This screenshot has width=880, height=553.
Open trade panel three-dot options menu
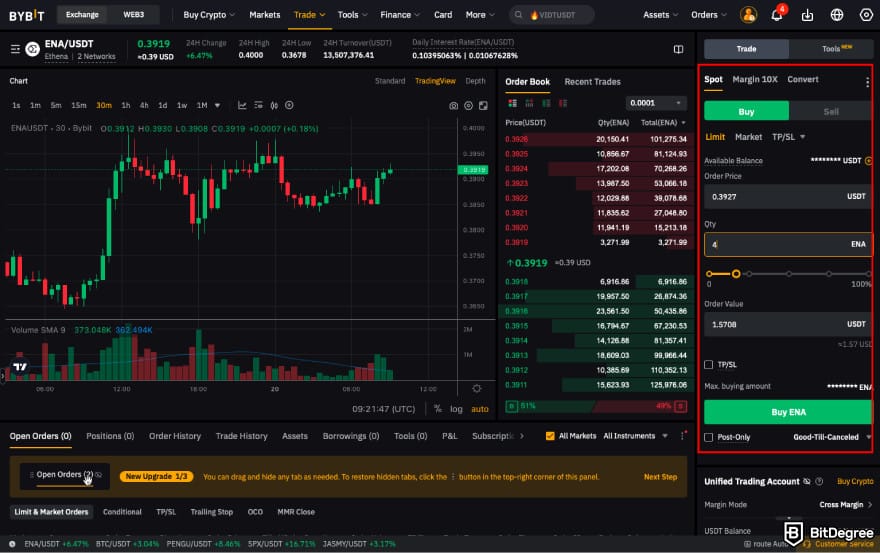pos(867,83)
